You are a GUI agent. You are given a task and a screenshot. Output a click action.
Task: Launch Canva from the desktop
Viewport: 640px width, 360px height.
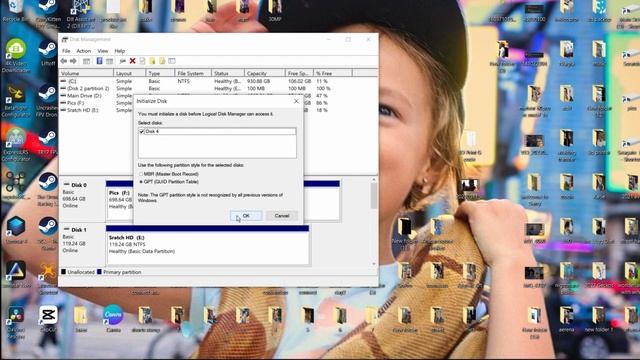[113, 318]
